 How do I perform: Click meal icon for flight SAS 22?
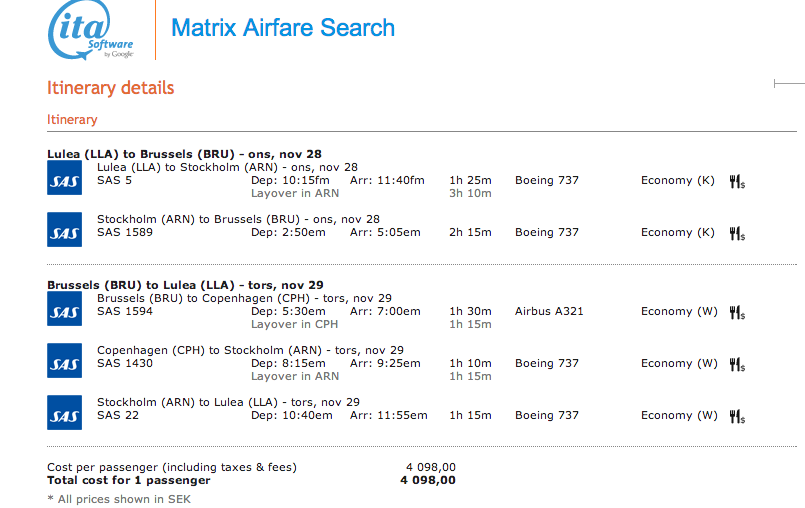(737, 417)
